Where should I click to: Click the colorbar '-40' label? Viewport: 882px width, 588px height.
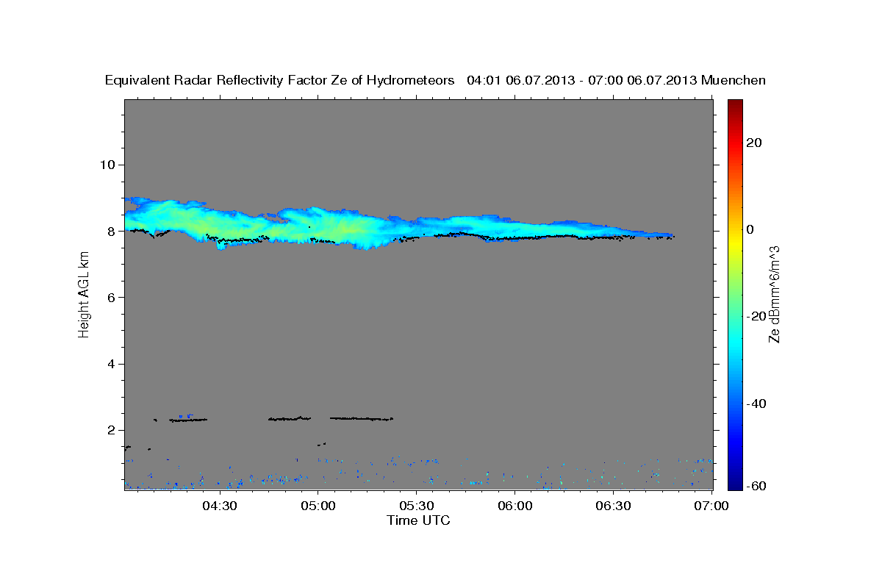(758, 404)
